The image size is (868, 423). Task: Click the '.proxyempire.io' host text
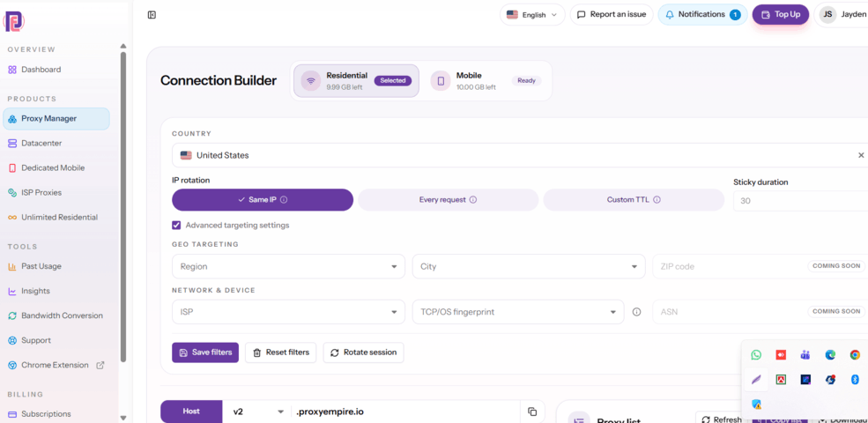pyautogui.click(x=330, y=412)
